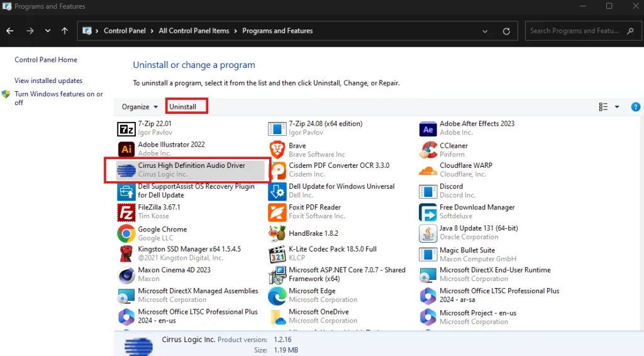The width and height of the screenshot is (644, 356).
Task: Click the Cloudflare WARP cloud icon
Action: (x=428, y=170)
